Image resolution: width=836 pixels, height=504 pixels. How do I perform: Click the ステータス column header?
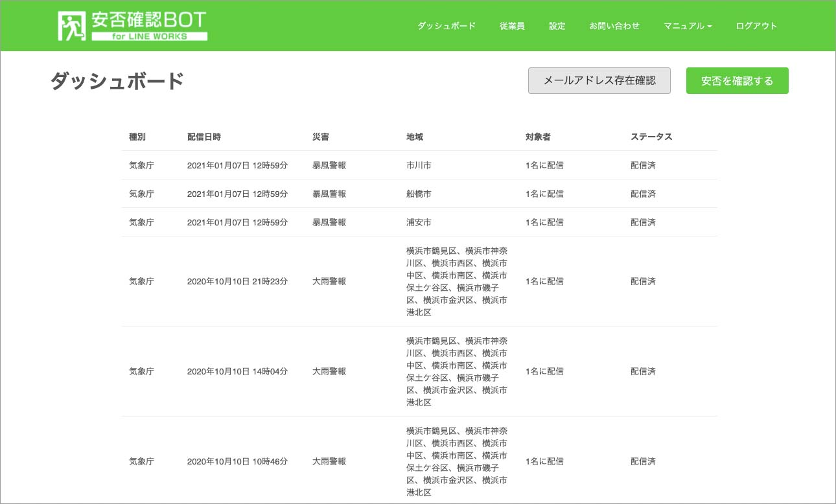pos(651,137)
